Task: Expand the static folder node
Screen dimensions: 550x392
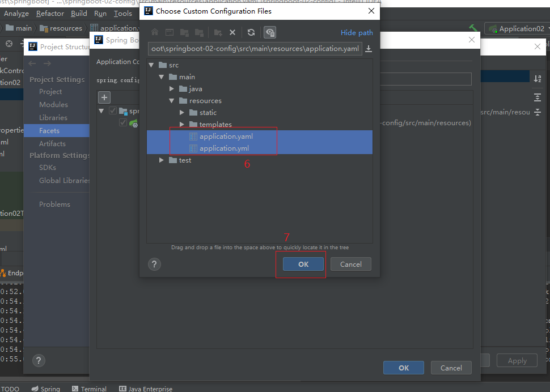Action: 182,113
